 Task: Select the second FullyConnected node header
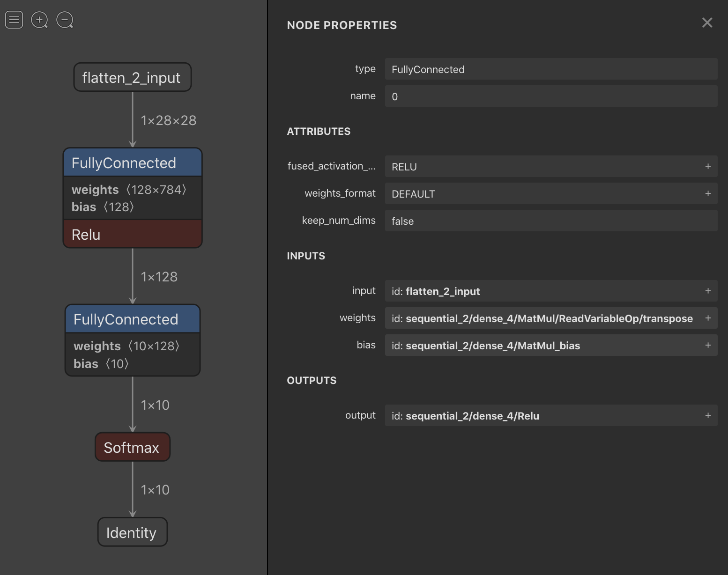pyautogui.click(x=132, y=319)
